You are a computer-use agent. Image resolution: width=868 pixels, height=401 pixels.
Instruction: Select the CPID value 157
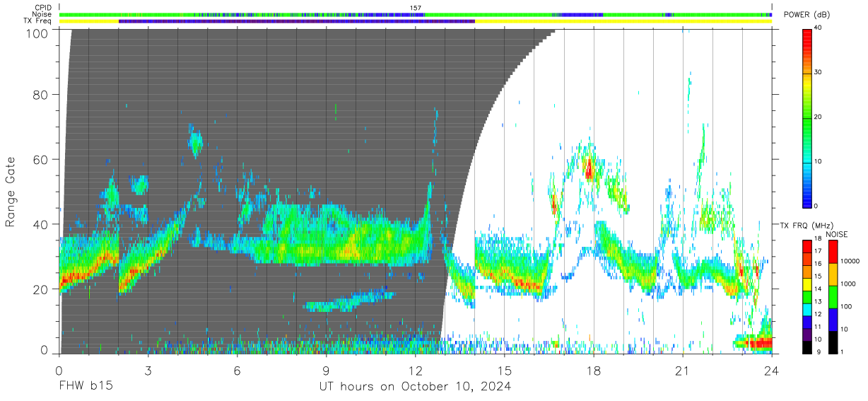[x=416, y=8]
